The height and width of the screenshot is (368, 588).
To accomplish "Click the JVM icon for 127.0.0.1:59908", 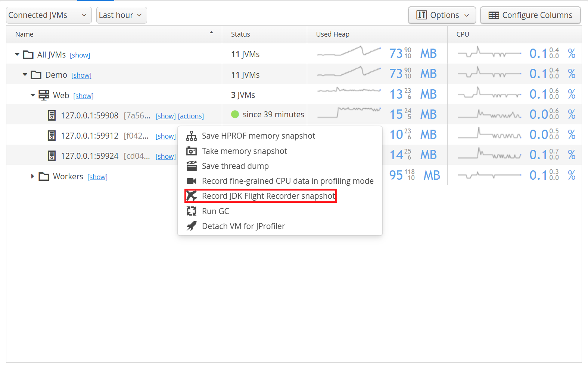I will click(52, 115).
